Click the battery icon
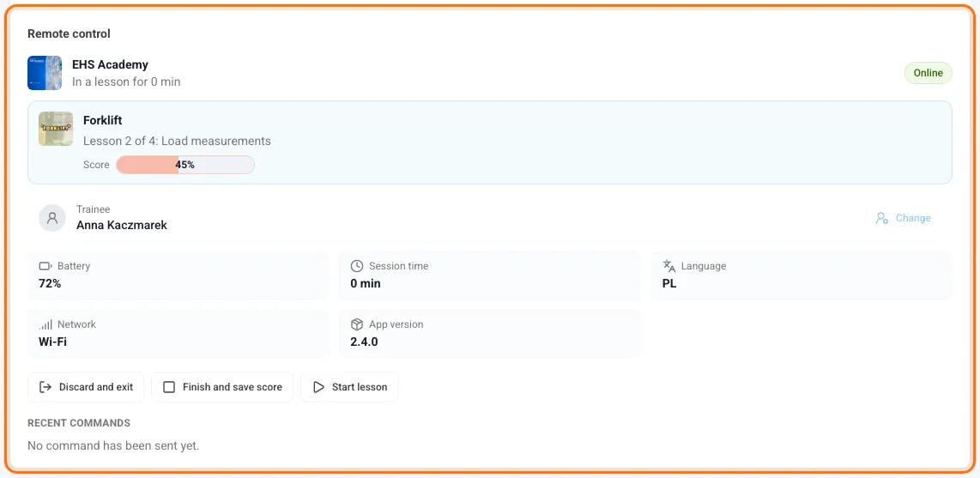980x478 pixels. (x=45, y=266)
